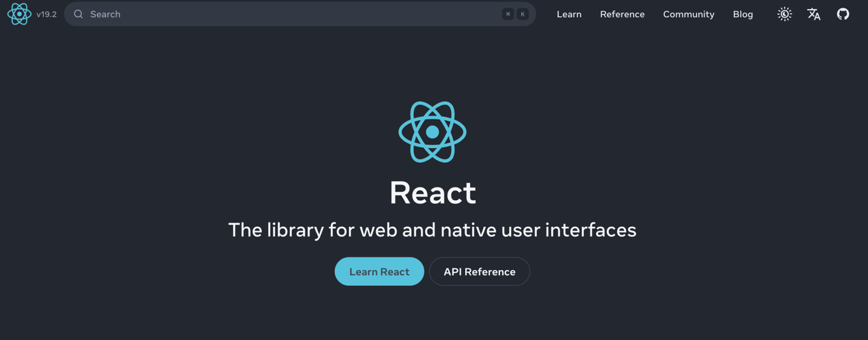
Task: Open the Translations language icon
Action: (814, 14)
